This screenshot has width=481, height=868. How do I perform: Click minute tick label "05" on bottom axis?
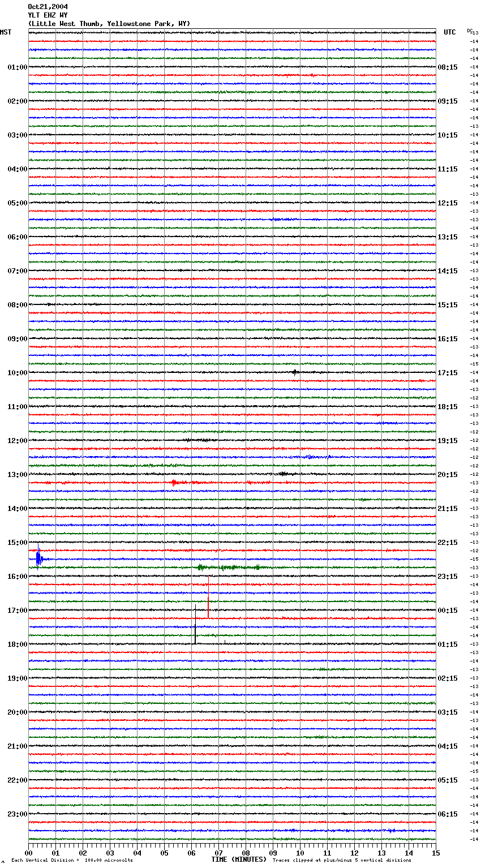click(x=165, y=853)
